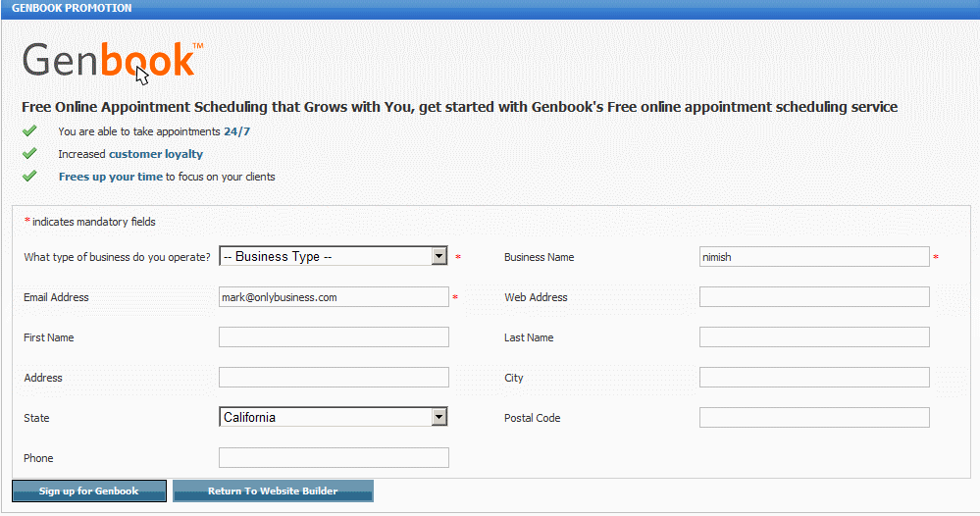Click the Genbook logo

113,61
